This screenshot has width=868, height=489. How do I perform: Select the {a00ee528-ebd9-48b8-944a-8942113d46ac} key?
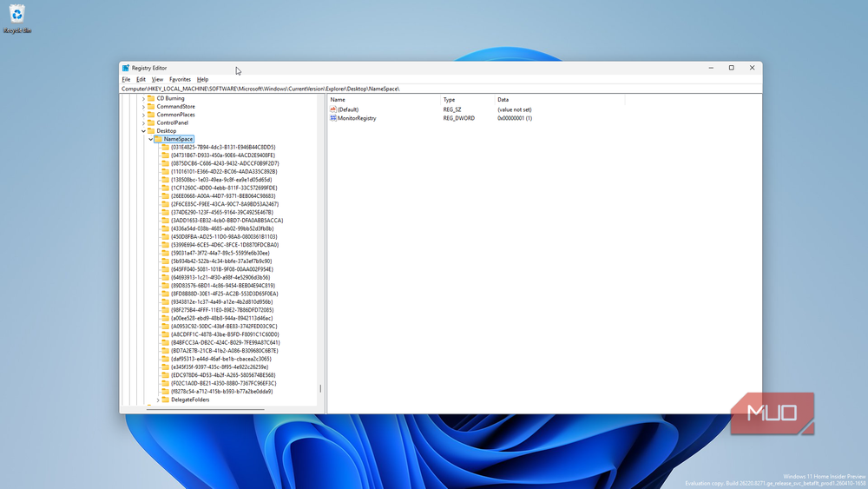point(222,318)
